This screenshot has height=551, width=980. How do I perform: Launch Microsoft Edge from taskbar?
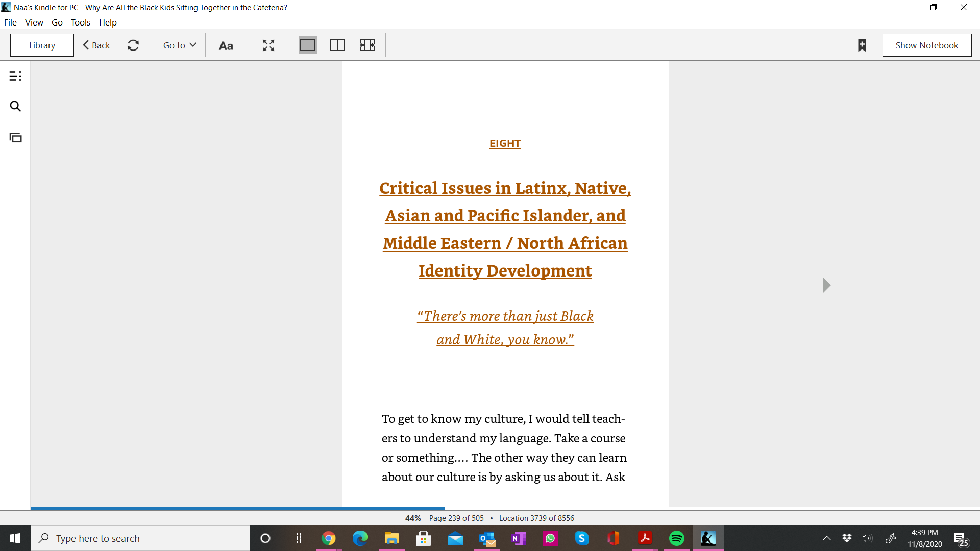coord(360,538)
